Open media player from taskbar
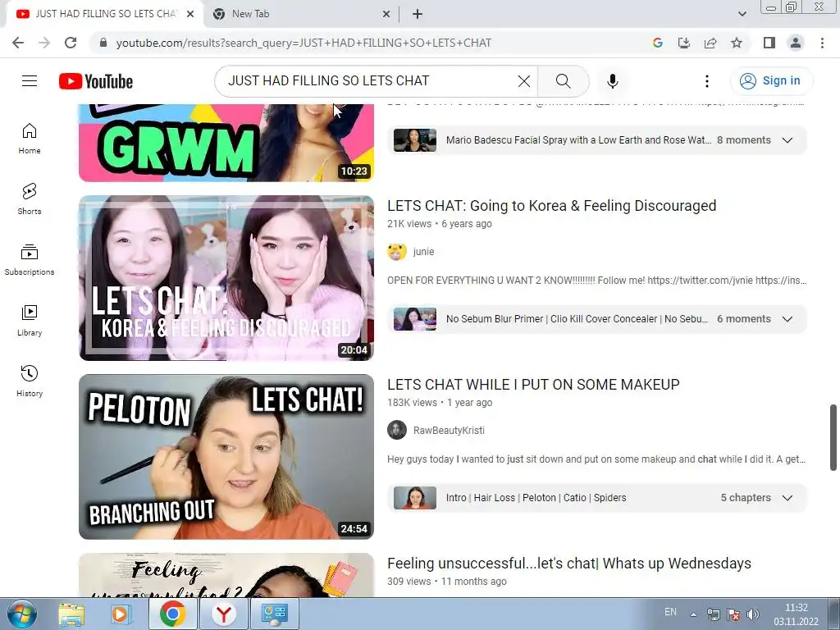The image size is (840, 630). (x=121, y=614)
